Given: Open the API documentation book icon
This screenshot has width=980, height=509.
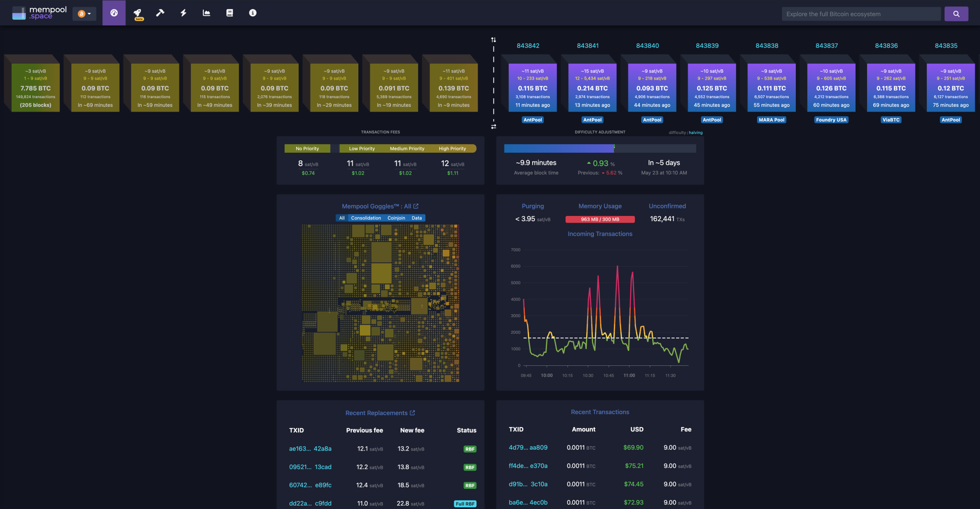Looking at the screenshot, I should [x=230, y=13].
